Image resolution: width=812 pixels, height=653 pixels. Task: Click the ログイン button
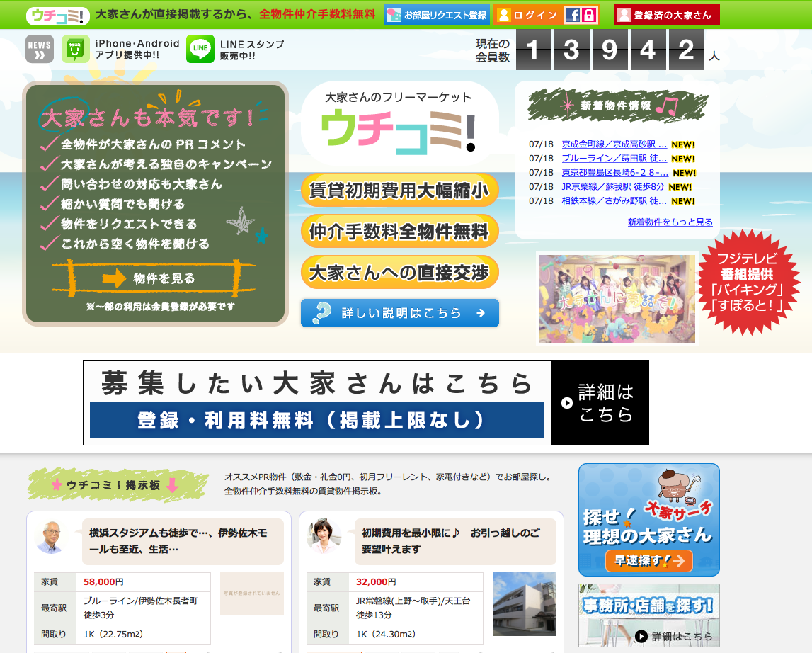click(x=528, y=15)
